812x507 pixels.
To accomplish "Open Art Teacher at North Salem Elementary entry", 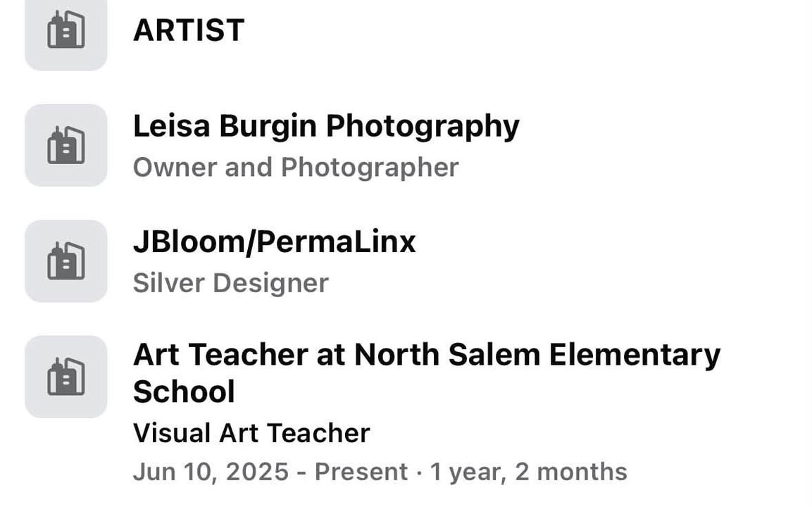I will (427, 373).
